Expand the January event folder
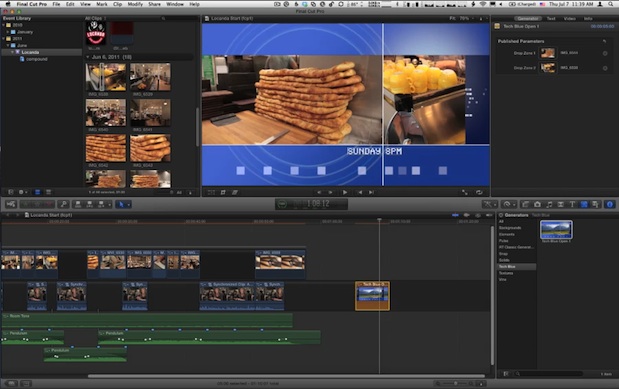Screen dimensions: 619x389 point(8,32)
